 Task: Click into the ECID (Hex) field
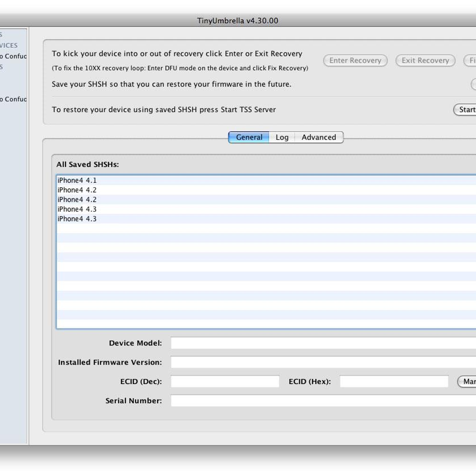[394, 382]
